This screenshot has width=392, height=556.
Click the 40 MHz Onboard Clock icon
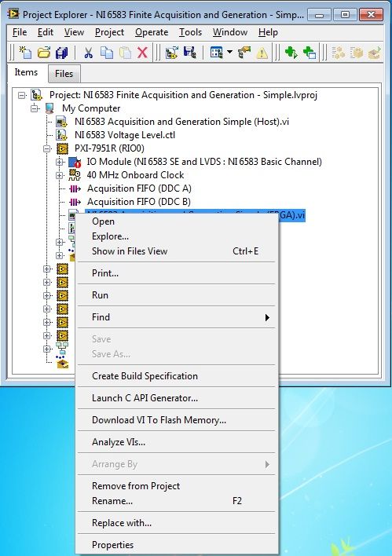75,175
